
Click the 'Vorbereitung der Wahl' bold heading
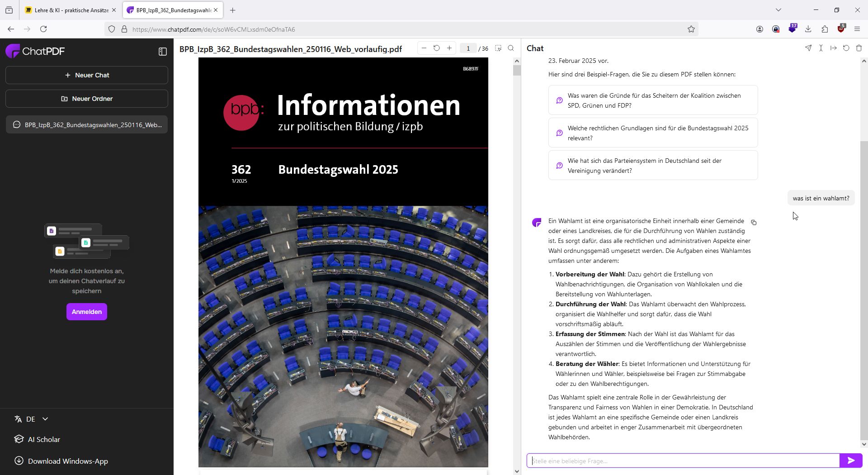point(590,274)
